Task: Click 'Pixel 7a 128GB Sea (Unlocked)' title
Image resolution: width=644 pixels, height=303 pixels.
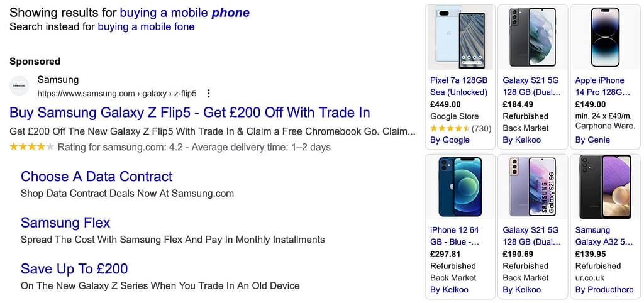Action: [459, 86]
